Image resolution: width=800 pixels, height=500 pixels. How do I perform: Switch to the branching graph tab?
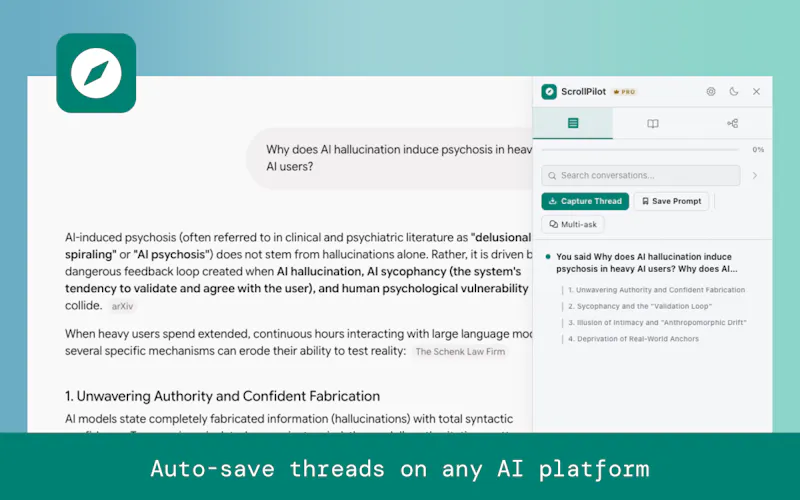pos(732,123)
